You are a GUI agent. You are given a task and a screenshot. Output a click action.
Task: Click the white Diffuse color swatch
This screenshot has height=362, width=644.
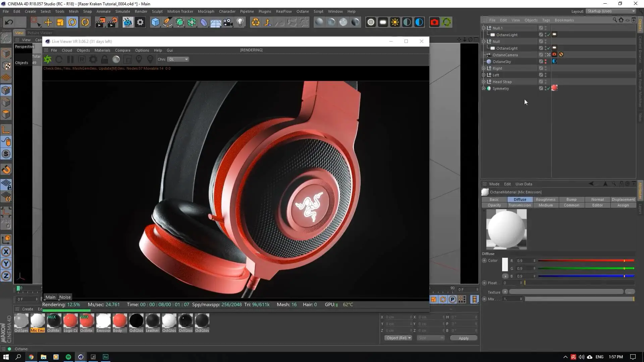[x=505, y=264]
